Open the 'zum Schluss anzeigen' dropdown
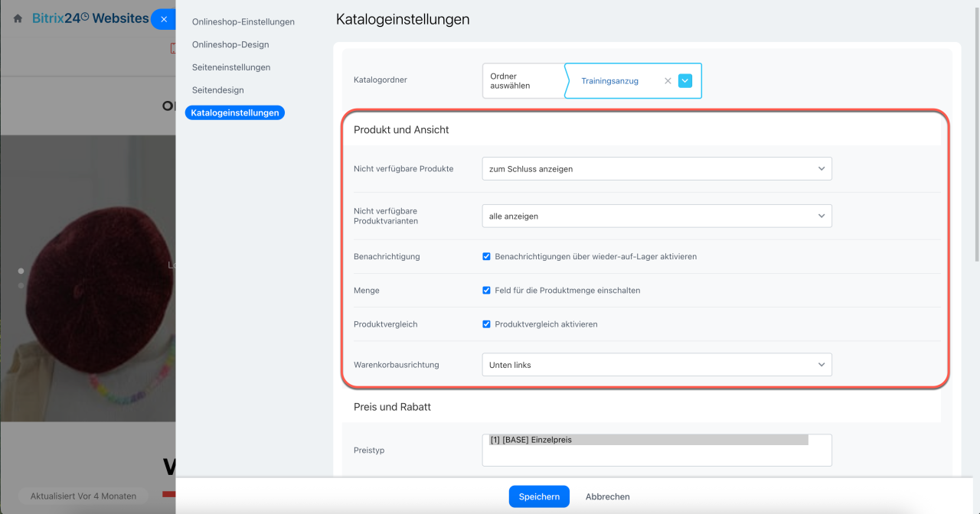980x514 pixels. 656,169
